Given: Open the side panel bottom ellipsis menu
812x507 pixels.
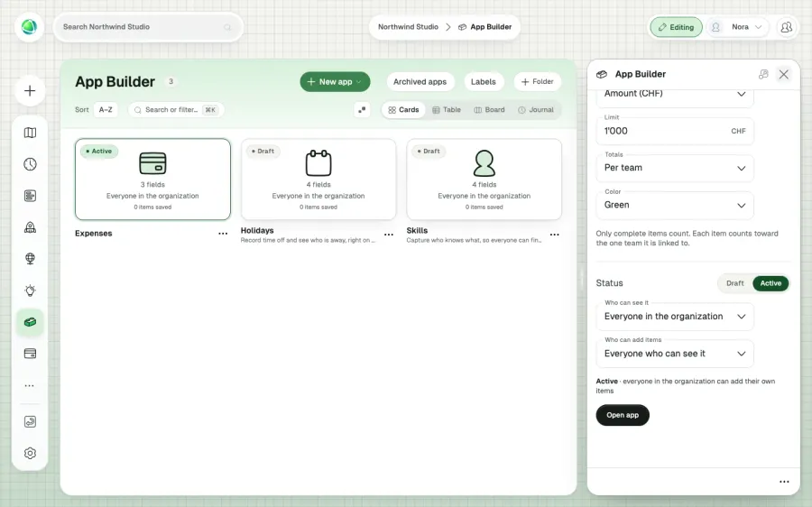Looking at the screenshot, I should tap(784, 482).
